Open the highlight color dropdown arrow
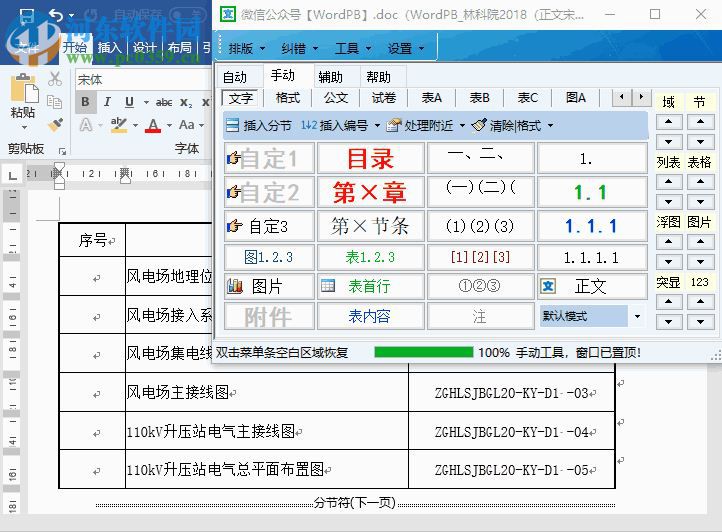 tap(135, 125)
